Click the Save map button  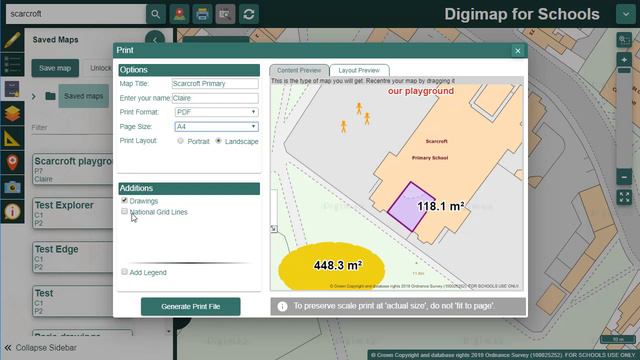(x=55, y=68)
